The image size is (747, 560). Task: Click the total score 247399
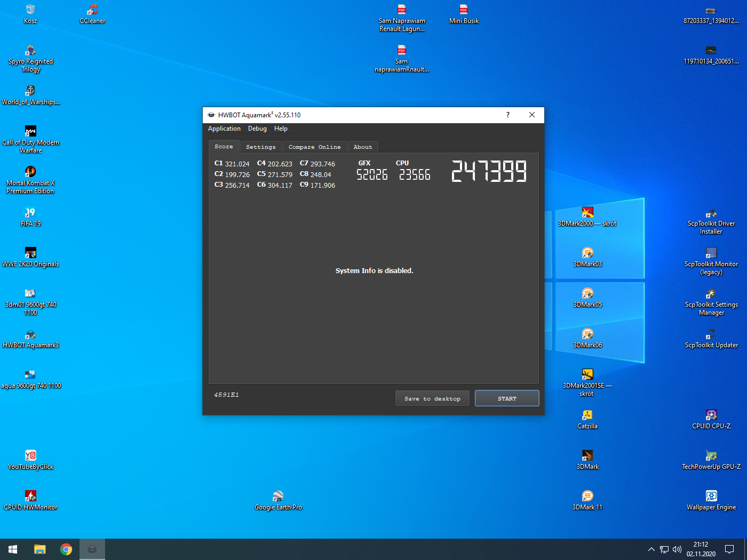point(489,171)
